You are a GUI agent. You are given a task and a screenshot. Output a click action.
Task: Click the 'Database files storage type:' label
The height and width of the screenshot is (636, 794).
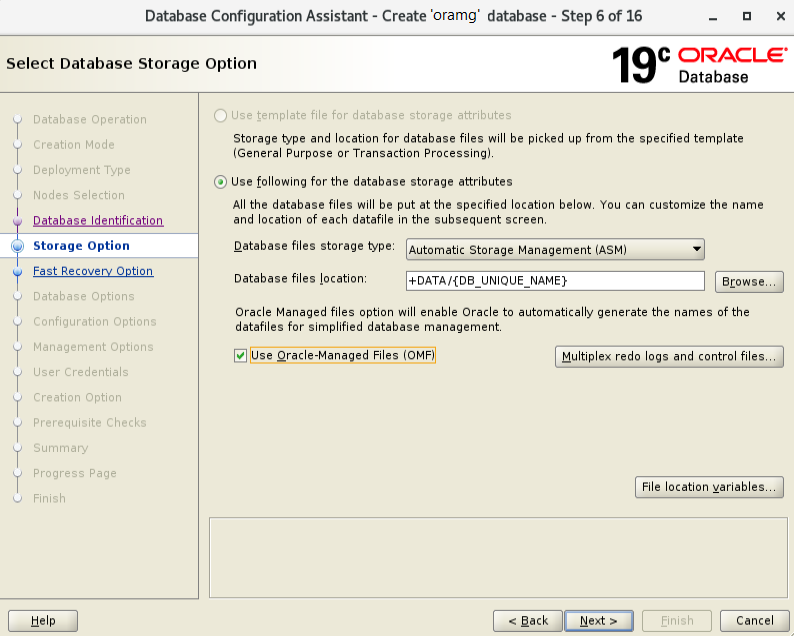tap(314, 247)
